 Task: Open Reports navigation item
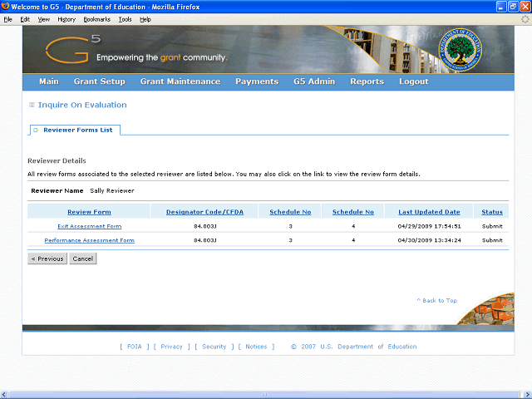[x=367, y=81]
